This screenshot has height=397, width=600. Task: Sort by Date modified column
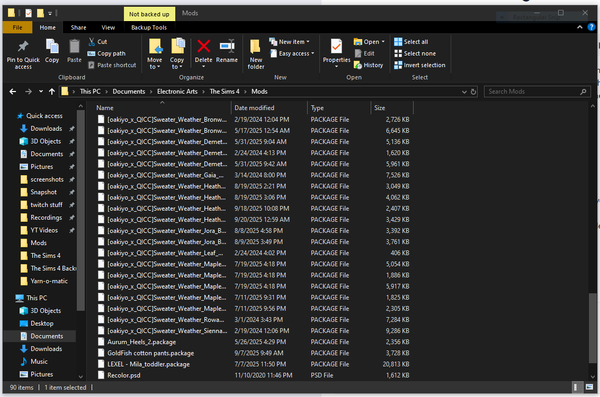(269, 108)
